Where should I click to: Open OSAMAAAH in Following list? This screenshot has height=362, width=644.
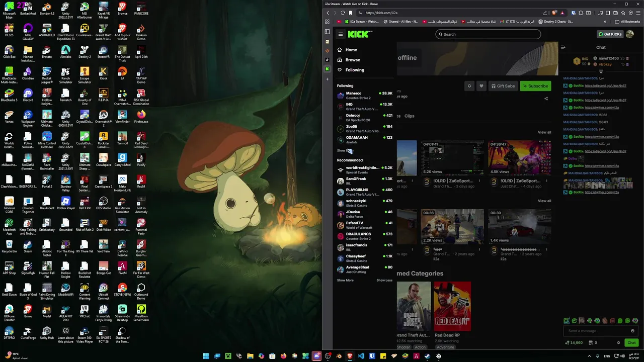(365, 139)
